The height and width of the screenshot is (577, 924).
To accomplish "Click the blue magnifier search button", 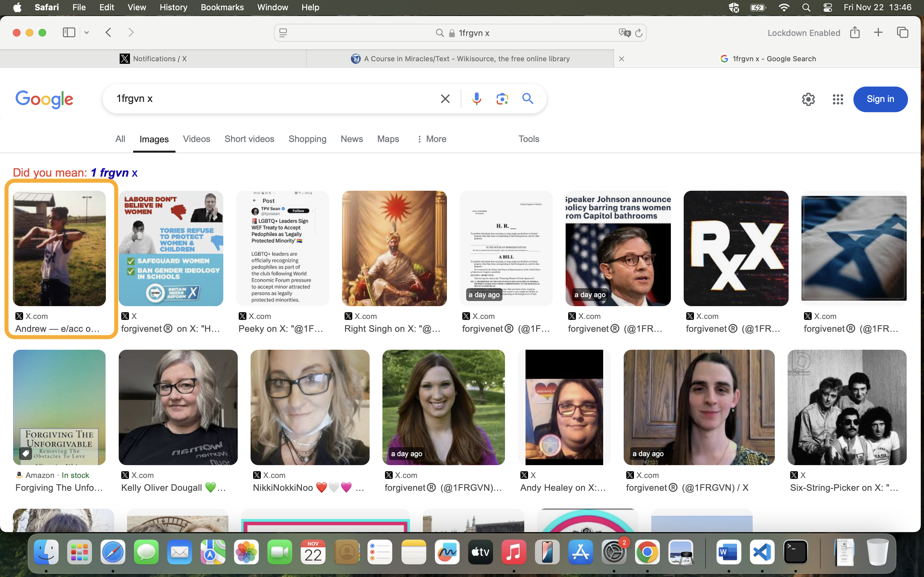I will coord(528,99).
